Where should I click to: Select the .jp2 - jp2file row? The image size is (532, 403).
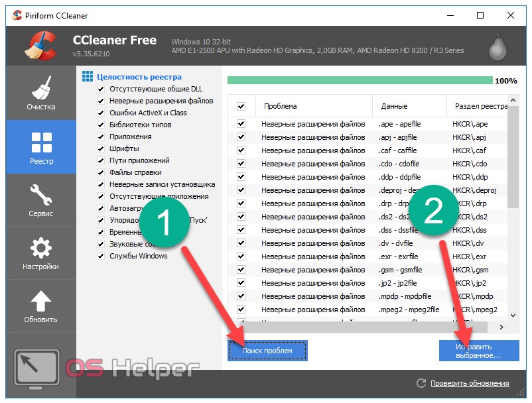tap(367, 283)
